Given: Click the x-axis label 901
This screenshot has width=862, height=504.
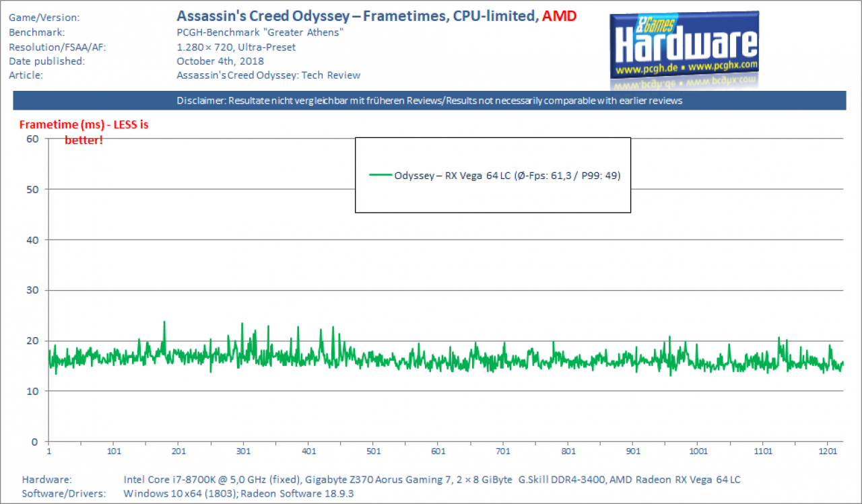Looking at the screenshot, I should click(634, 452).
